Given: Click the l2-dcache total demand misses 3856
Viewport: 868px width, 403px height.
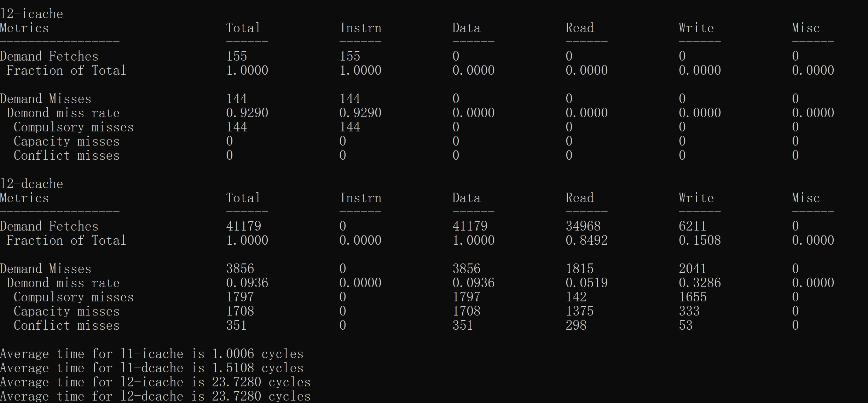Looking at the screenshot, I should pyautogui.click(x=240, y=268).
